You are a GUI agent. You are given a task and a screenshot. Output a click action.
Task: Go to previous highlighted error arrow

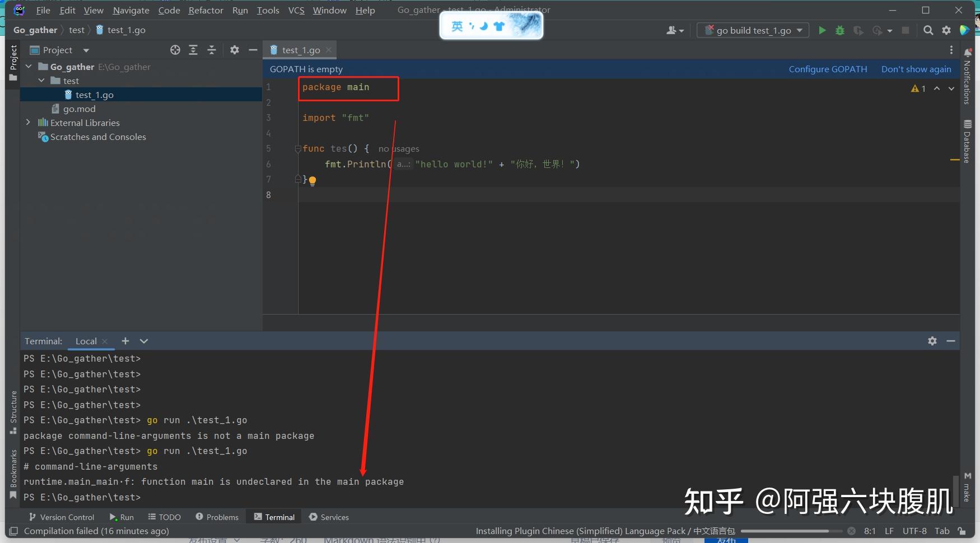(937, 88)
